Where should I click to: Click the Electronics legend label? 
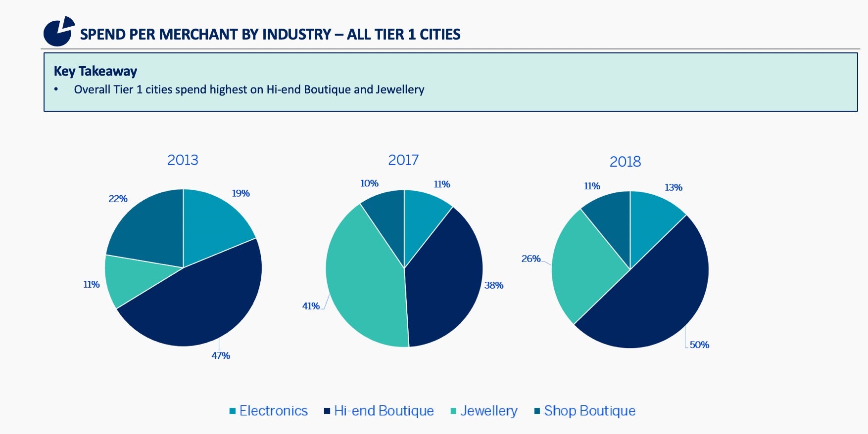[x=274, y=411]
